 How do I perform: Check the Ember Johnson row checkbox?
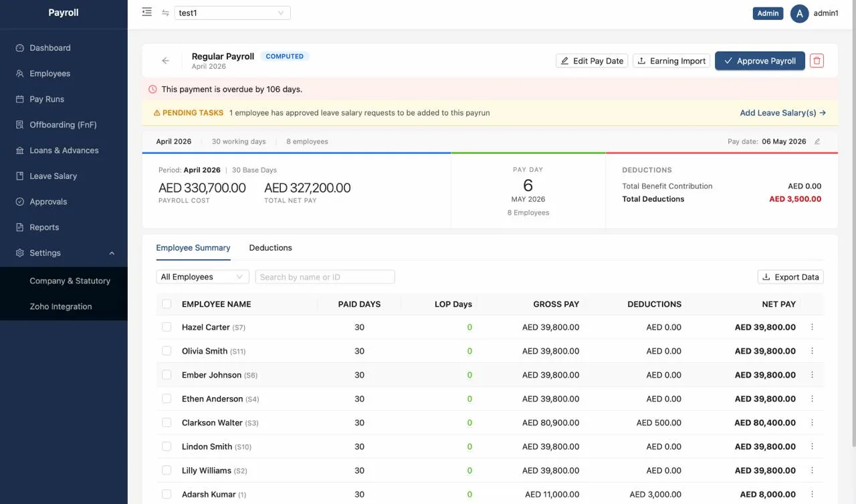(167, 375)
